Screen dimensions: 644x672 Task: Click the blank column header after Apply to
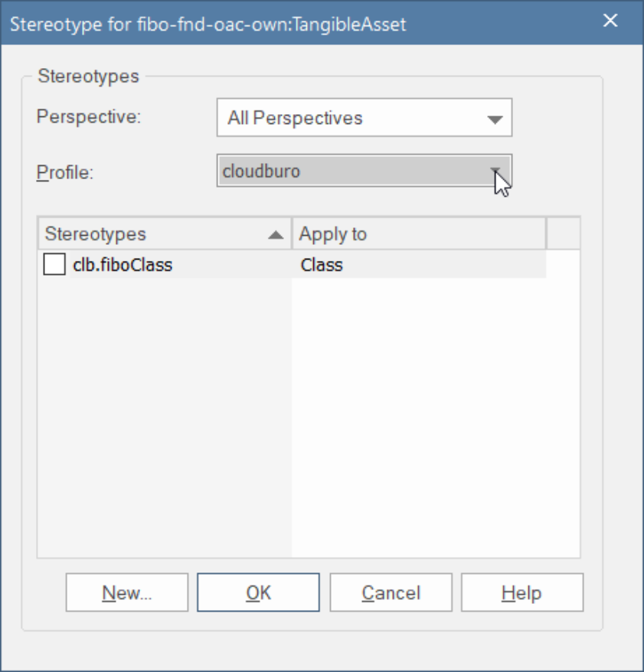click(563, 234)
